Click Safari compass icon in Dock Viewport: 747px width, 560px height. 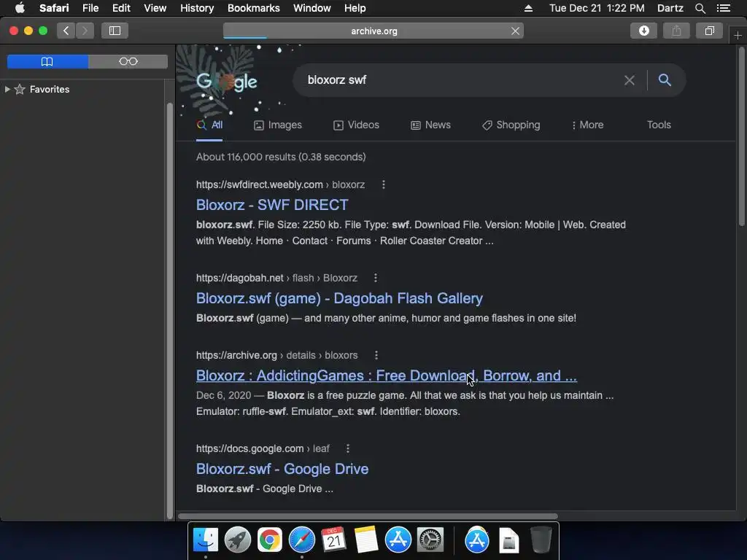click(x=301, y=540)
